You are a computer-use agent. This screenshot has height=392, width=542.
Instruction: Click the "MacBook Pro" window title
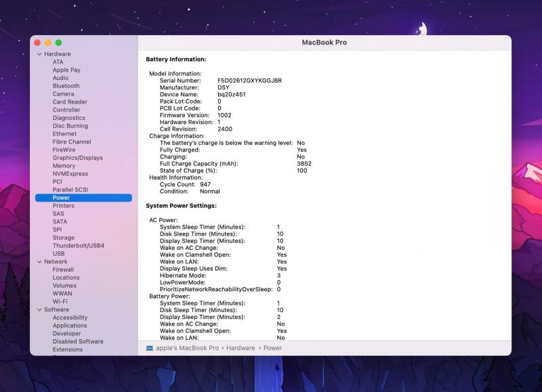(325, 42)
